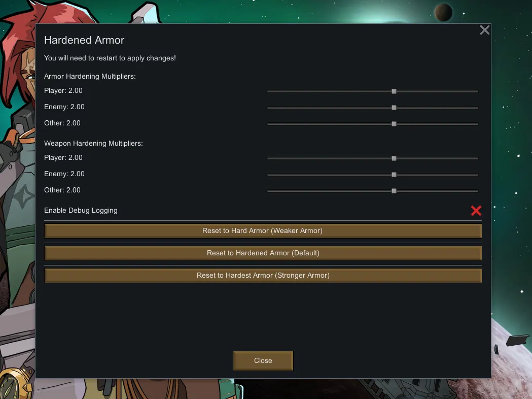Click far right end of Weapon Other slider track
532x399 pixels.
pyautogui.click(x=476, y=191)
